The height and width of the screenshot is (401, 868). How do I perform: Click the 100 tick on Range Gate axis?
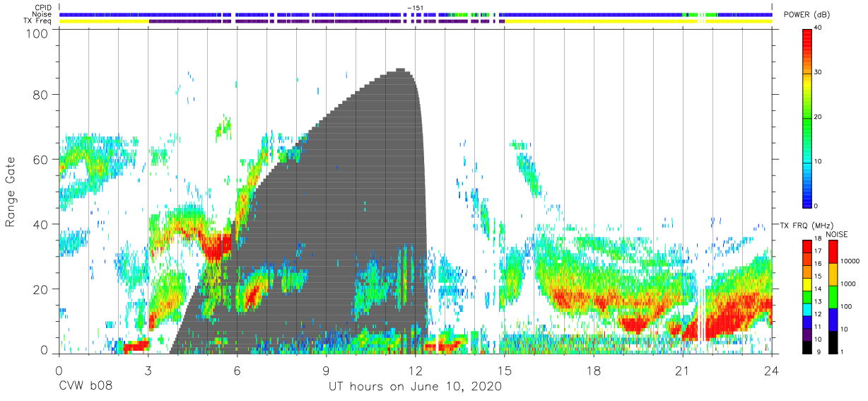[x=39, y=33]
